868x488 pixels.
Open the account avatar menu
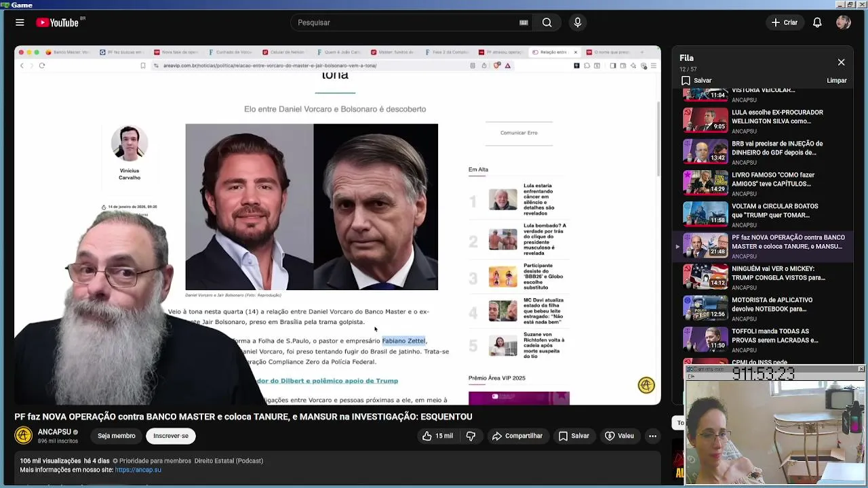(x=844, y=22)
